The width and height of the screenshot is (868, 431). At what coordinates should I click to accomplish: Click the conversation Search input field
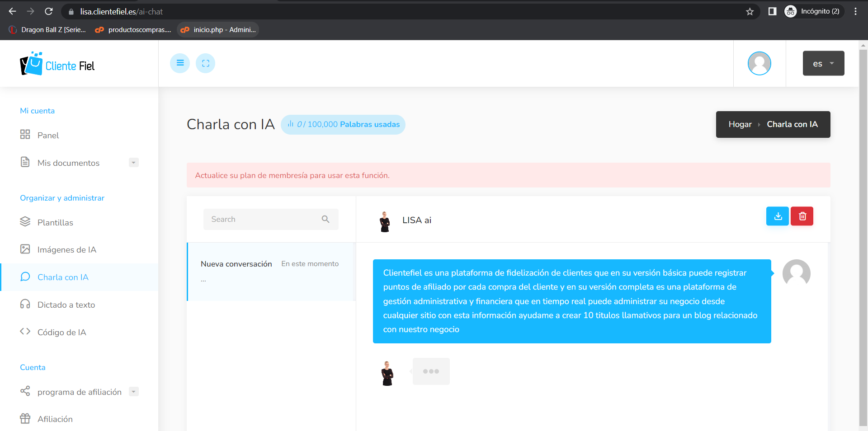[271, 219]
